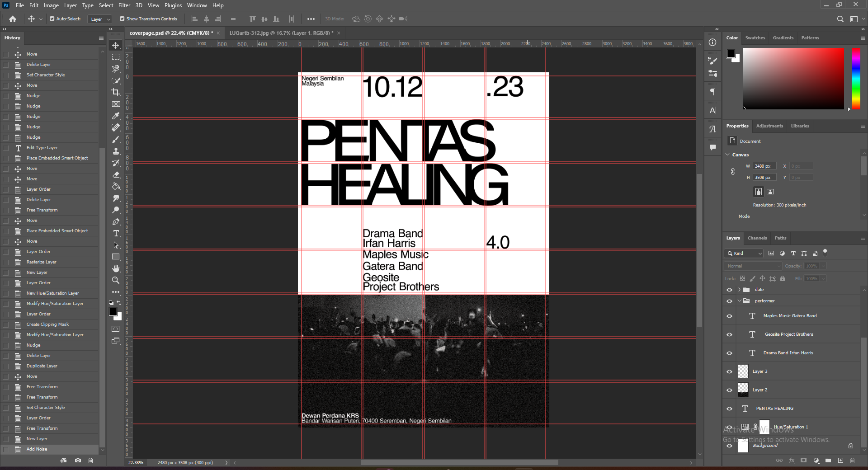Select the Eraser tool
868x470 pixels.
(x=116, y=174)
